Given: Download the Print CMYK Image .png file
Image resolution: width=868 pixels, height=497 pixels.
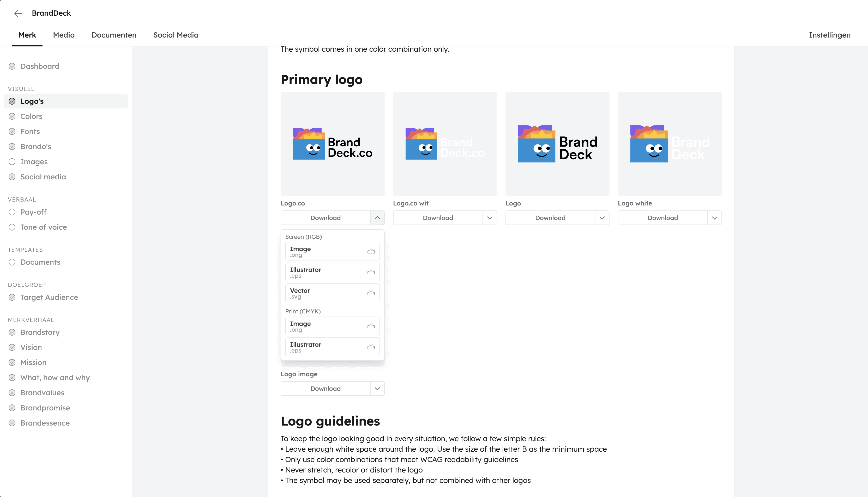Looking at the screenshot, I should point(371,326).
